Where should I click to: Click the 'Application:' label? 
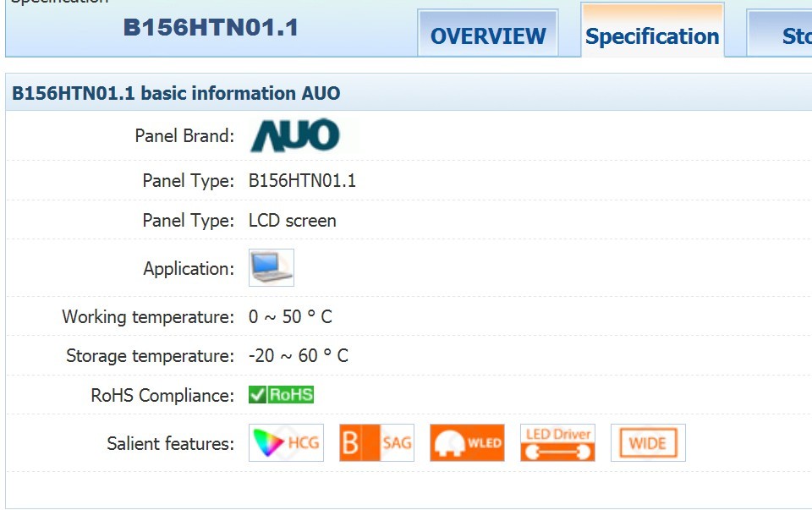[189, 269]
